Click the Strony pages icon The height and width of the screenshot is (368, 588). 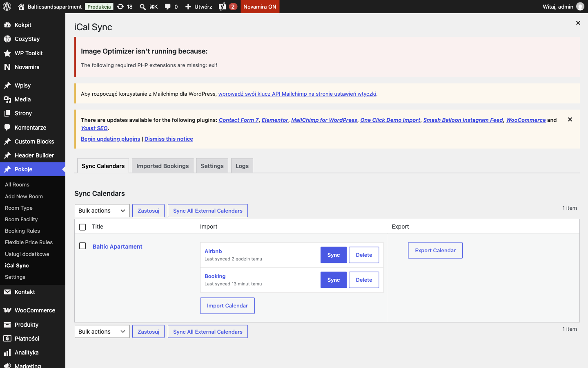pyautogui.click(x=7, y=113)
